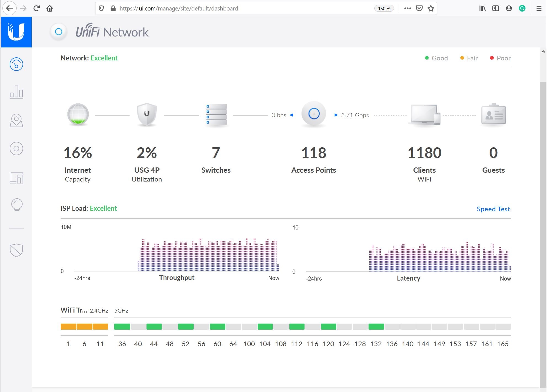Click the 1180 WiFi Clients count

pos(425,153)
